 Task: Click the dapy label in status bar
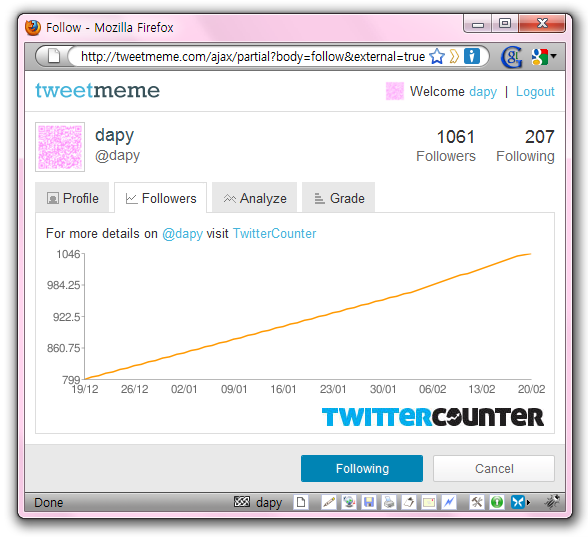click(269, 502)
